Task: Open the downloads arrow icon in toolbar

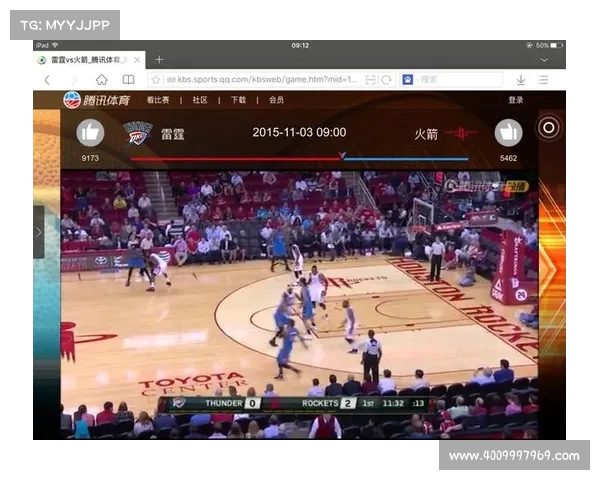Action: click(521, 79)
